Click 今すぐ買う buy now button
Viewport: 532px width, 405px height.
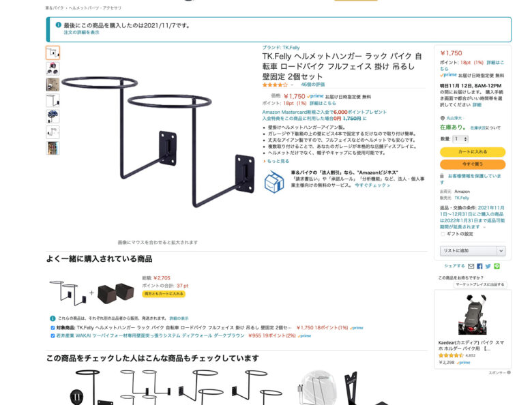473,164
